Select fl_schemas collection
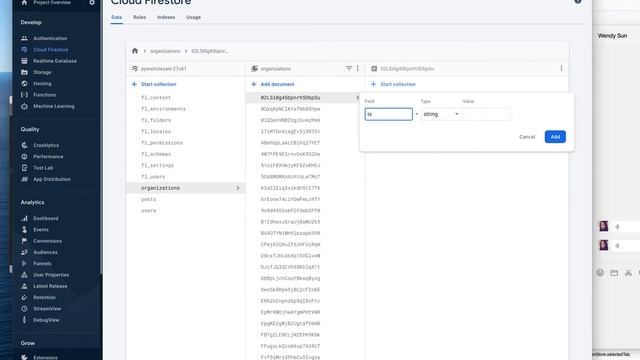 point(156,154)
